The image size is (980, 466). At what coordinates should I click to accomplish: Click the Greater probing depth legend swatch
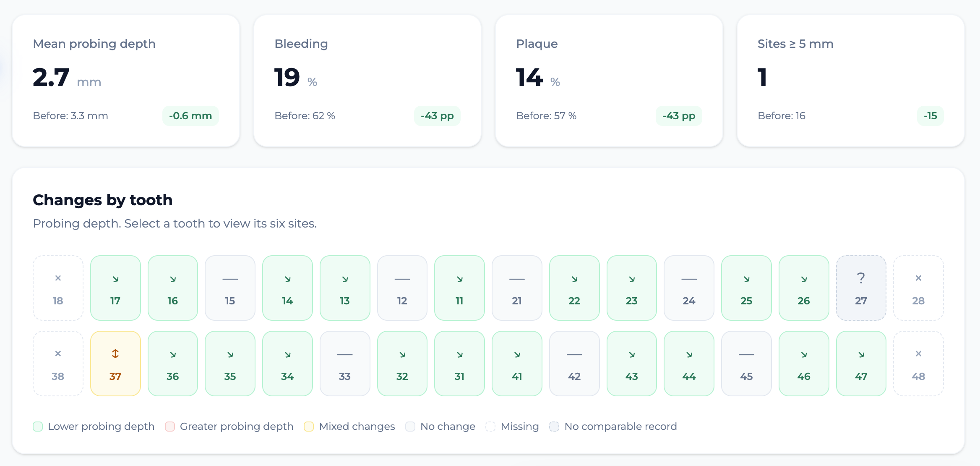tap(170, 427)
